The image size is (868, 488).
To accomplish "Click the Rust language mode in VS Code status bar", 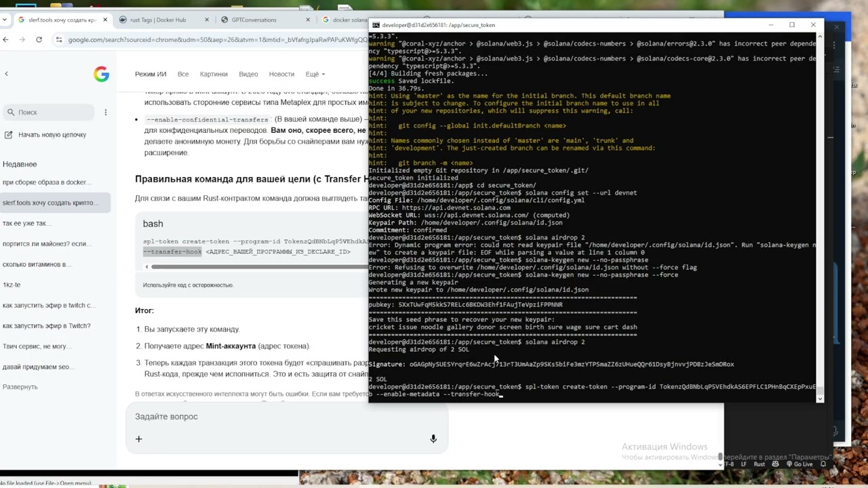I will click(759, 464).
